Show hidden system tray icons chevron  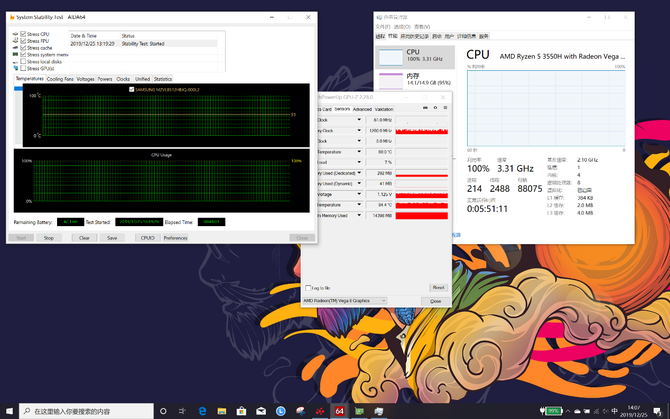[x=568, y=411]
